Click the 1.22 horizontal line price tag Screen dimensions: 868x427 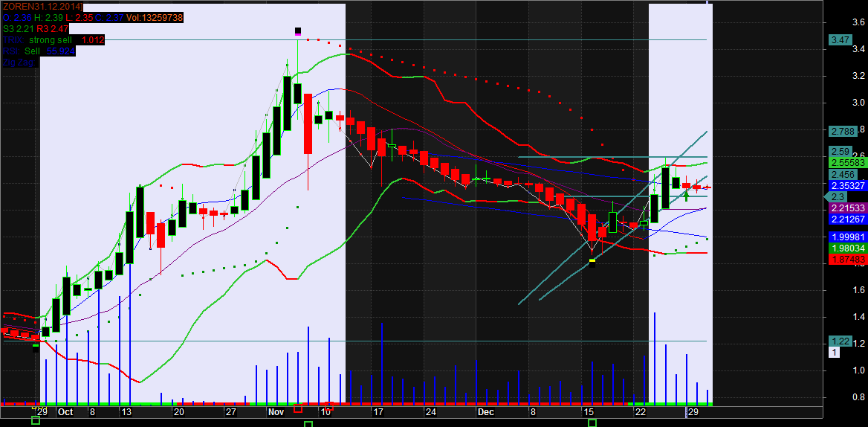coord(841,341)
